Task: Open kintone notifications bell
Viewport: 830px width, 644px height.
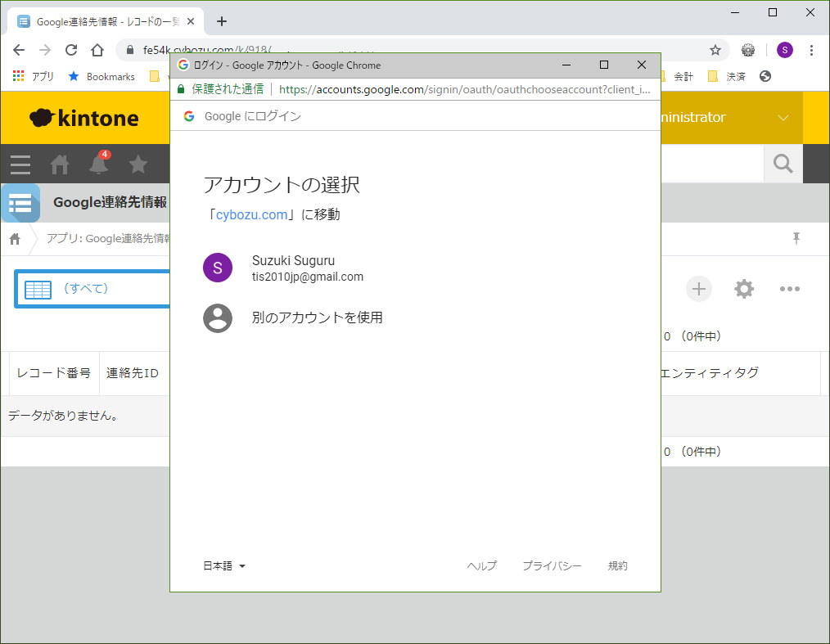Action: coord(99,163)
